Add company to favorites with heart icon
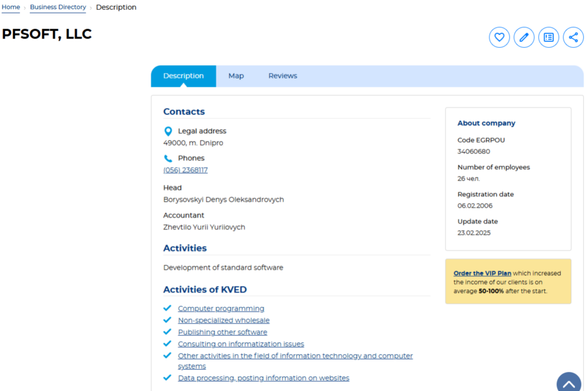 pos(499,37)
